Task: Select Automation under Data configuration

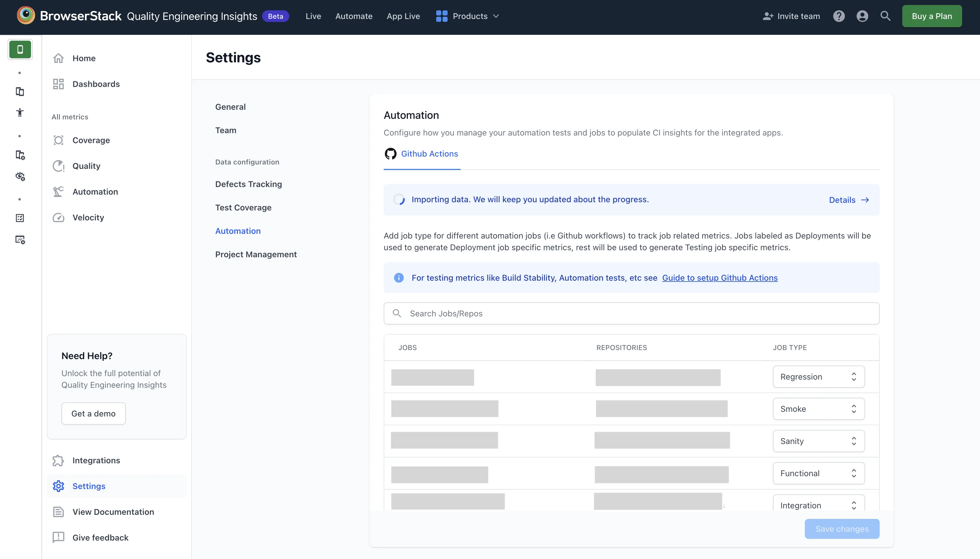Action: click(x=238, y=231)
